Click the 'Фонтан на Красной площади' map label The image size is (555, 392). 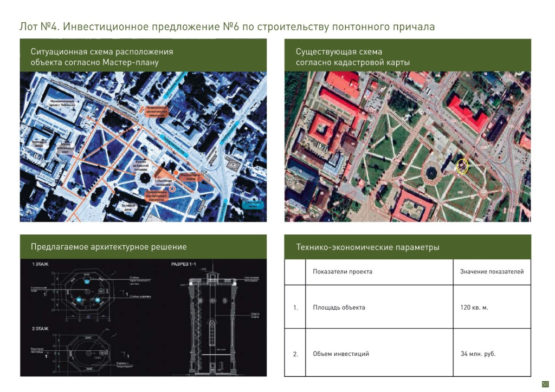click(x=141, y=166)
